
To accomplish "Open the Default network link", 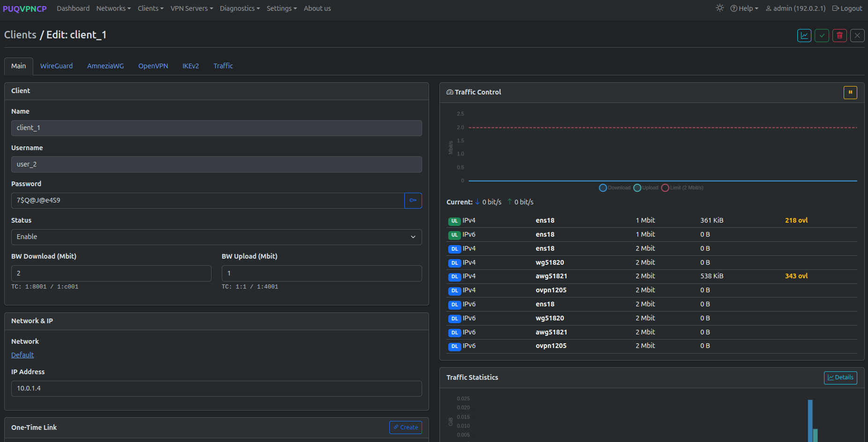I will 22,355.
